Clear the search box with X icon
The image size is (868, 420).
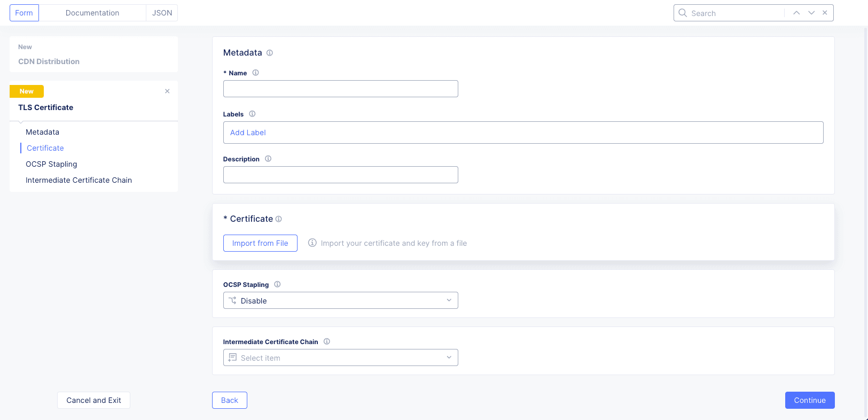click(x=825, y=13)
